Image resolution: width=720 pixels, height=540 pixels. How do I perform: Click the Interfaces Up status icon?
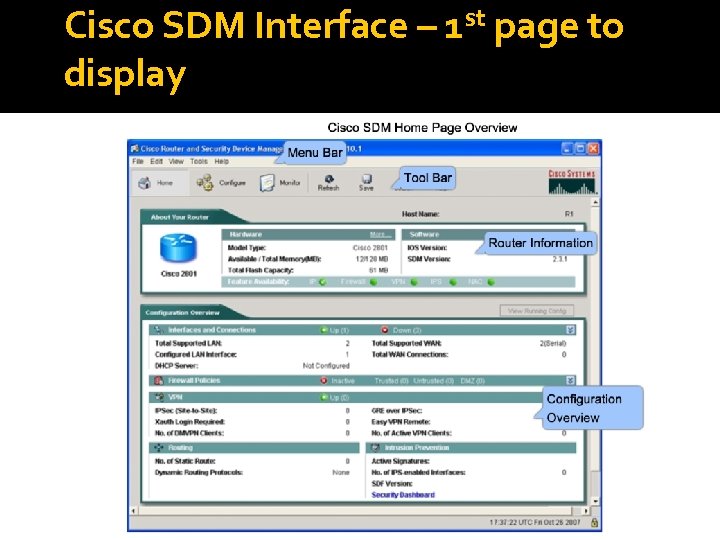click(324, 330)
